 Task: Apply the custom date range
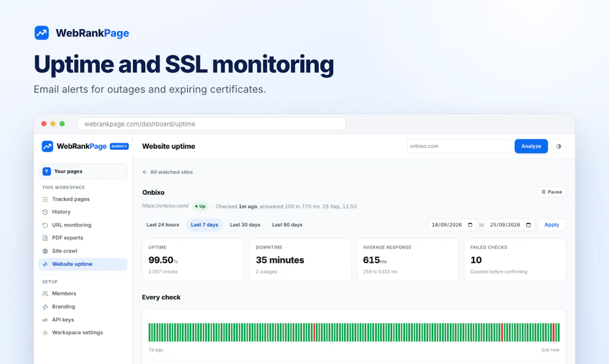click(552, 225)
